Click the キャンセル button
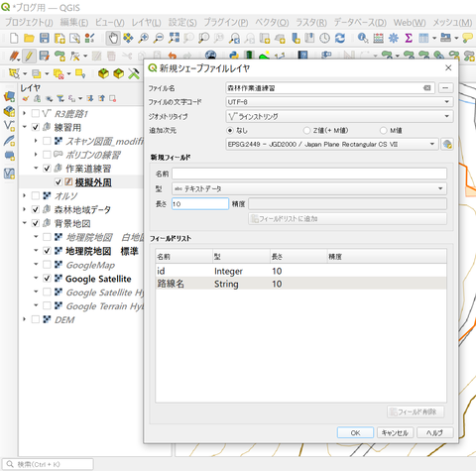Image resolution: width=476 pixels, height=471 pixels. [395, 432]
